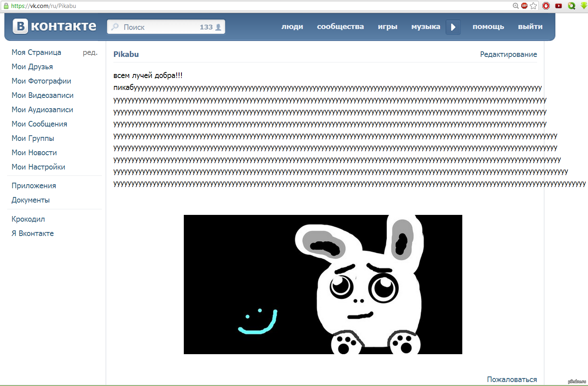Focus the Поиск search field
The height and width of the screenshot is (386, 588).
click(x=166, y=27)
